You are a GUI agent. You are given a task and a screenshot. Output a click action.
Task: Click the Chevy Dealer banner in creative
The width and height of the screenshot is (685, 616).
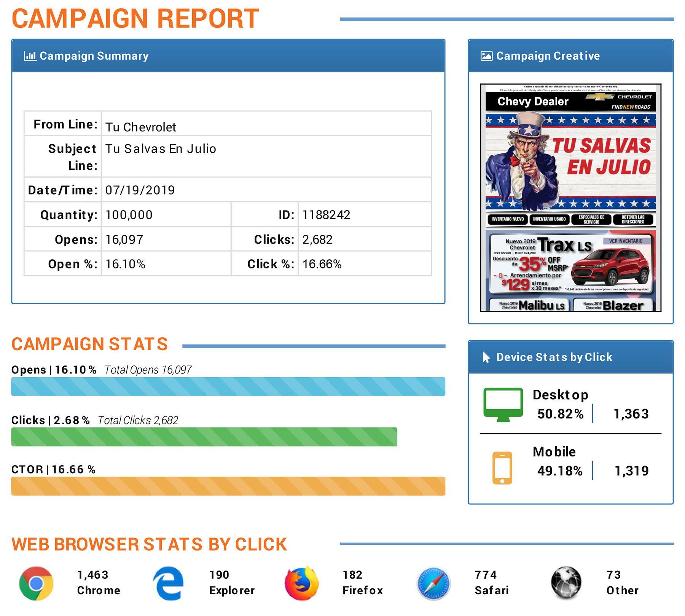[570, 102]
